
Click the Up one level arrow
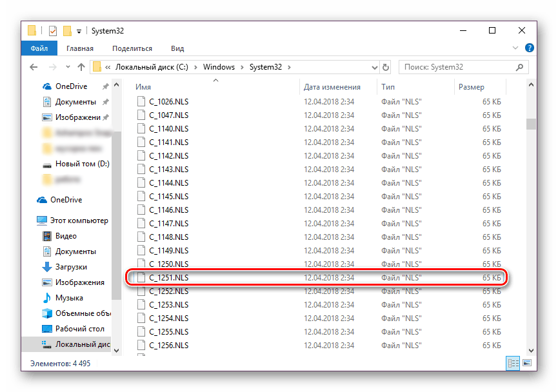pyautogui.click(x=81, y=67)
